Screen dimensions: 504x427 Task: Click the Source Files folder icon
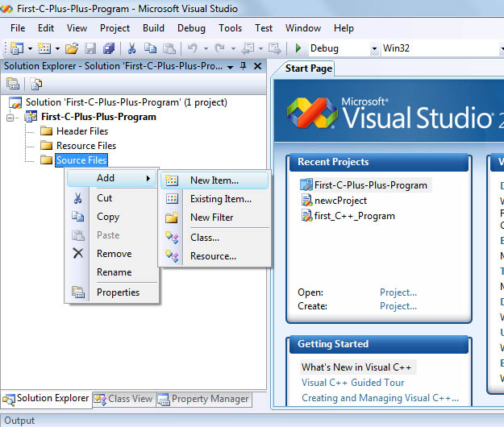click(x=46, y=160)
